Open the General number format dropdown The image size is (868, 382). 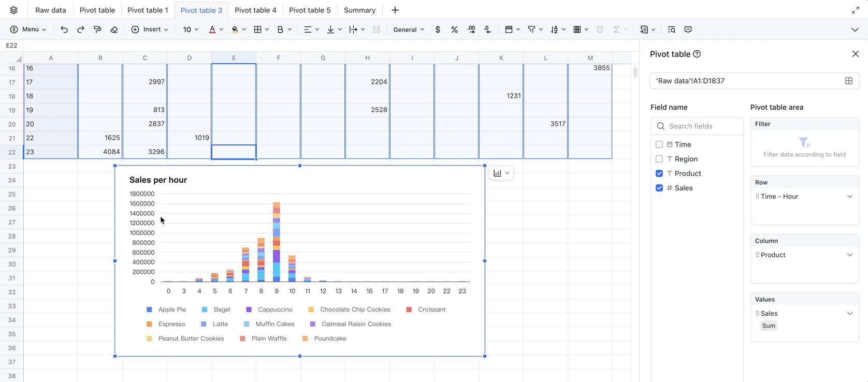408,30
